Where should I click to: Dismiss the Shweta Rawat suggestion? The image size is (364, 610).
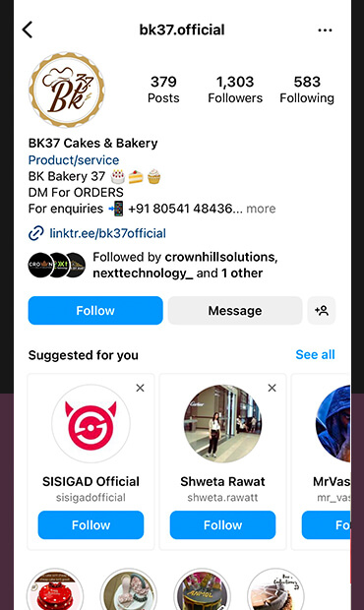(x=273, y=388)
